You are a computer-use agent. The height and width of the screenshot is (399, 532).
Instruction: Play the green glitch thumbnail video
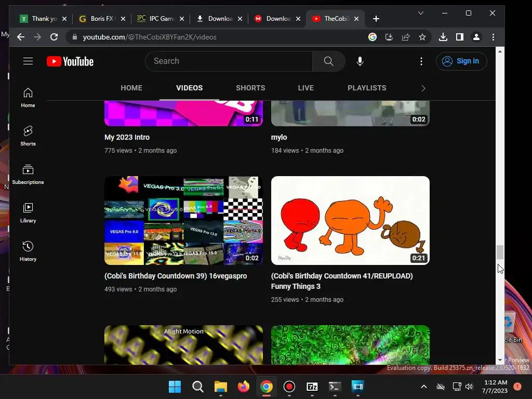pos(350,345)
